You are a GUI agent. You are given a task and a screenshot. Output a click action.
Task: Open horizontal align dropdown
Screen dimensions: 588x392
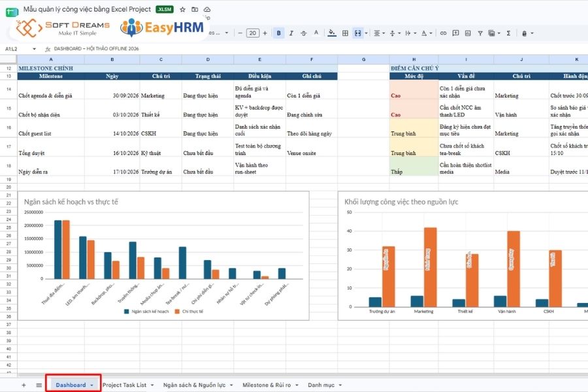pyautogui.click(x=379, y=33)
